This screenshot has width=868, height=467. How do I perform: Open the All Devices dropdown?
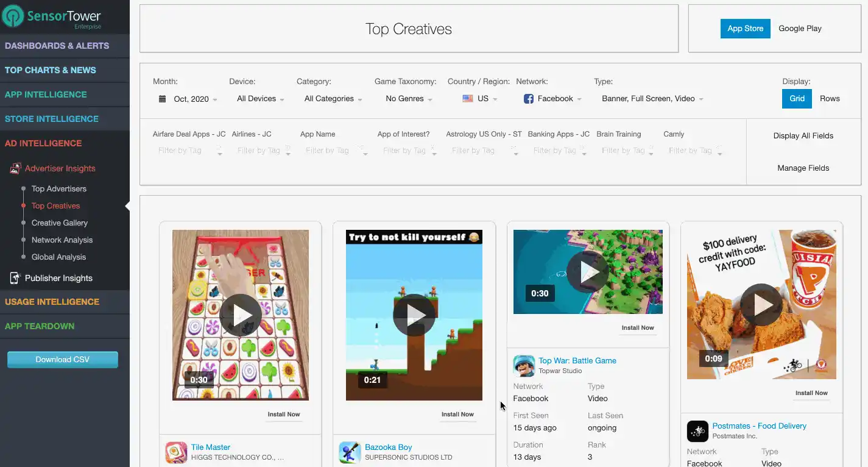261,99
